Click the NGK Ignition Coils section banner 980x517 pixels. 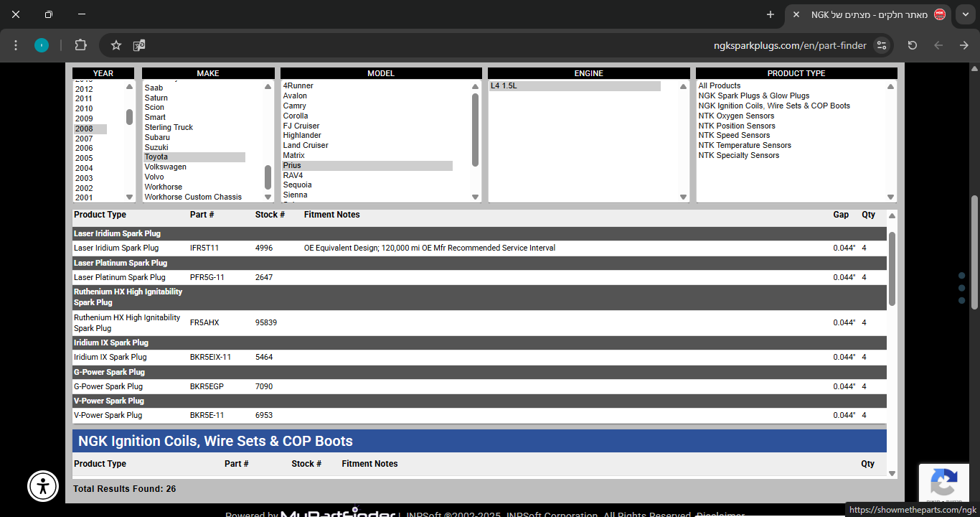click(x=479, y=441)
